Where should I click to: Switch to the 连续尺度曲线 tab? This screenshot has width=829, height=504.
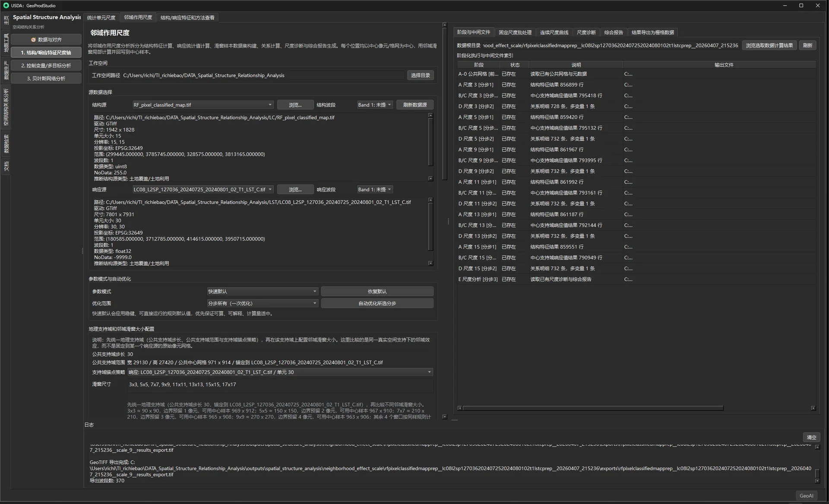554,32
